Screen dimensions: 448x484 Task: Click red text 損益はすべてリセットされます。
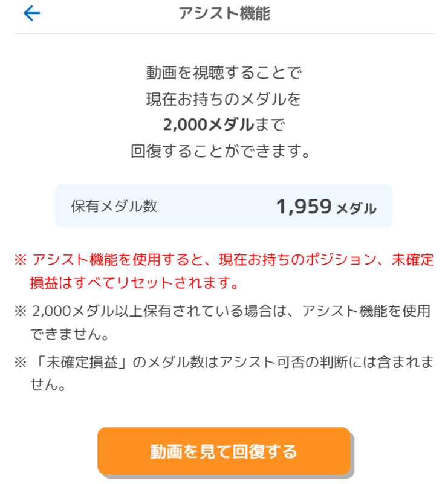[133, 282]
